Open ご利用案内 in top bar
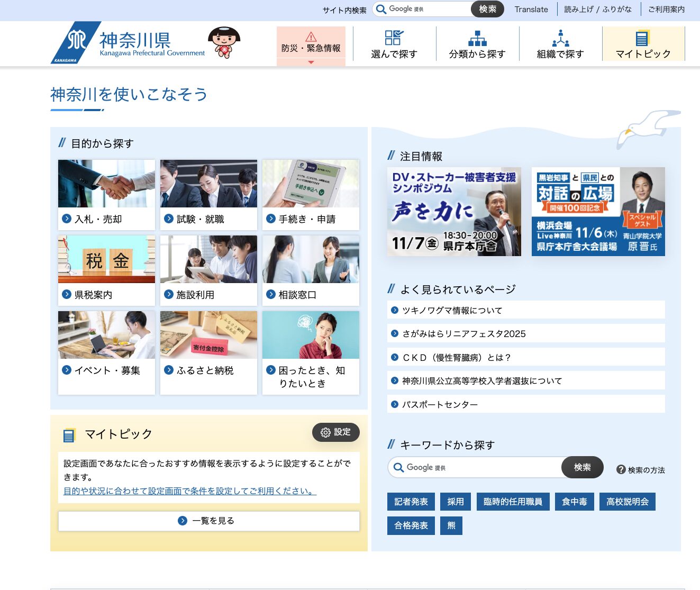 (x=666, y=10)
